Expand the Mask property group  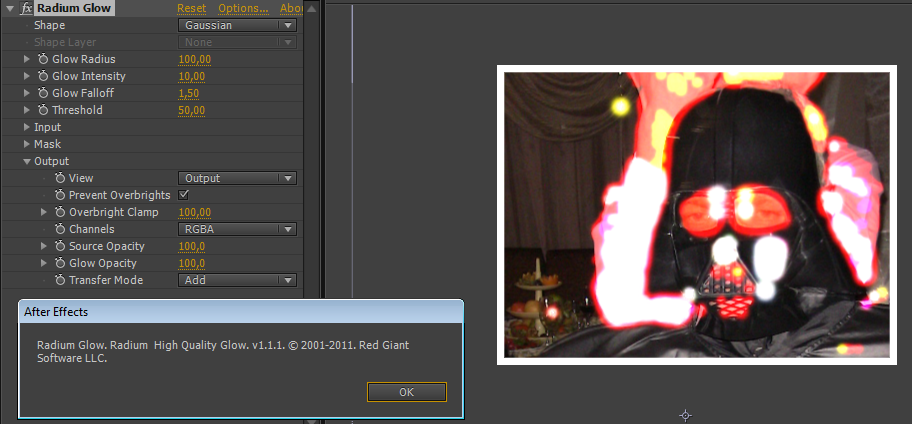pyautogui.click(x=26, y=144)
